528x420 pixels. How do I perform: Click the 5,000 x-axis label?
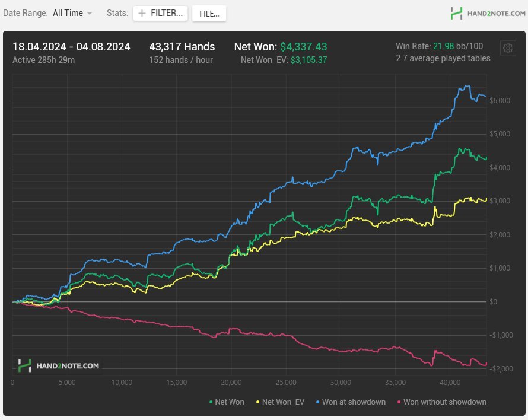67,383
